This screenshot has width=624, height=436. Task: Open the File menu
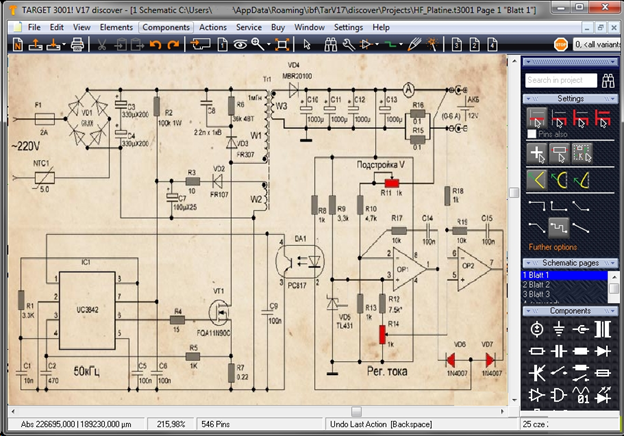pyautogui.click(x=34, y=27)
